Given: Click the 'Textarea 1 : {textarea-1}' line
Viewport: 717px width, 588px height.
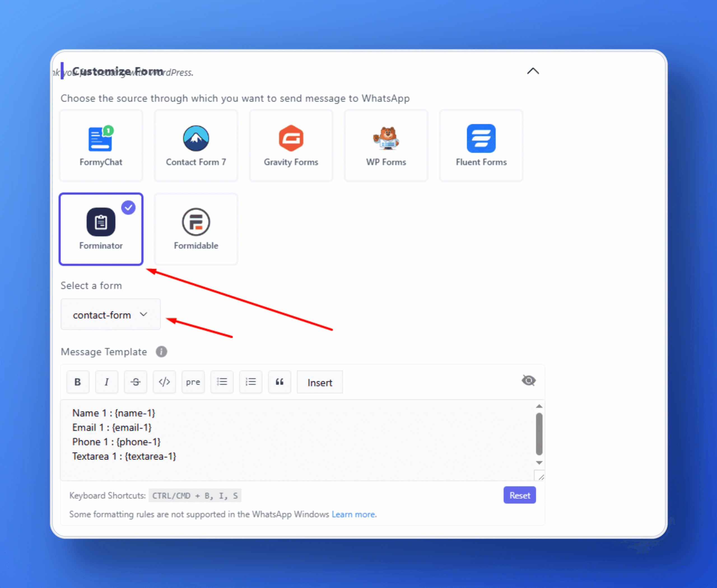Looking at the screenshot, I should pyautogui.click(x=124, y=456).
